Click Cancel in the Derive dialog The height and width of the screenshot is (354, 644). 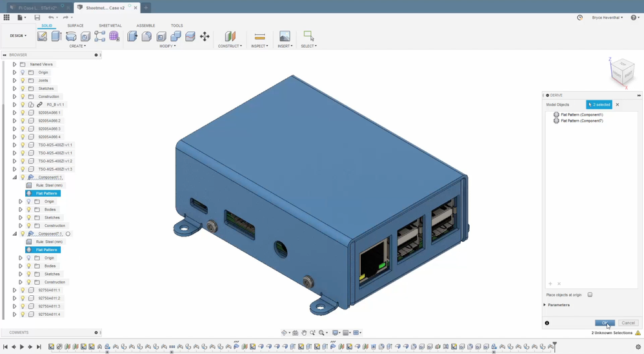(628, 323)
